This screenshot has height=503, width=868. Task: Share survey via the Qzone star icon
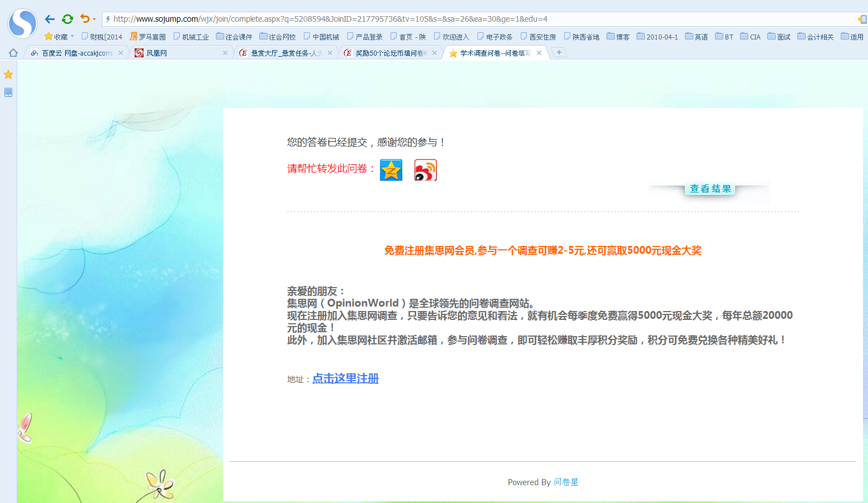(391, 170)
